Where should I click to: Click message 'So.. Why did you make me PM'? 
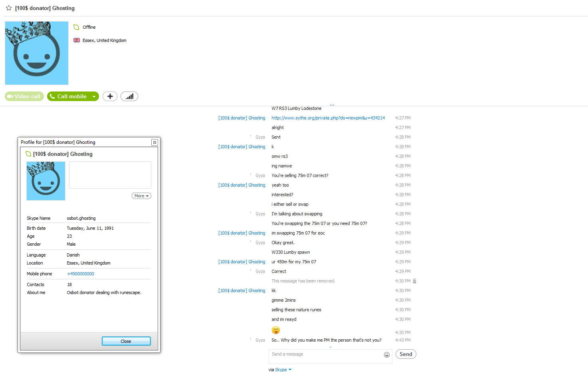pyautogui.click(x=326, y=340)
